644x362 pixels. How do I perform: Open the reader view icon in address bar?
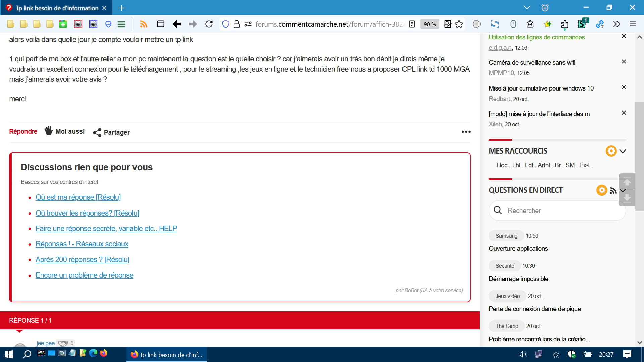[x=412, y=24]
